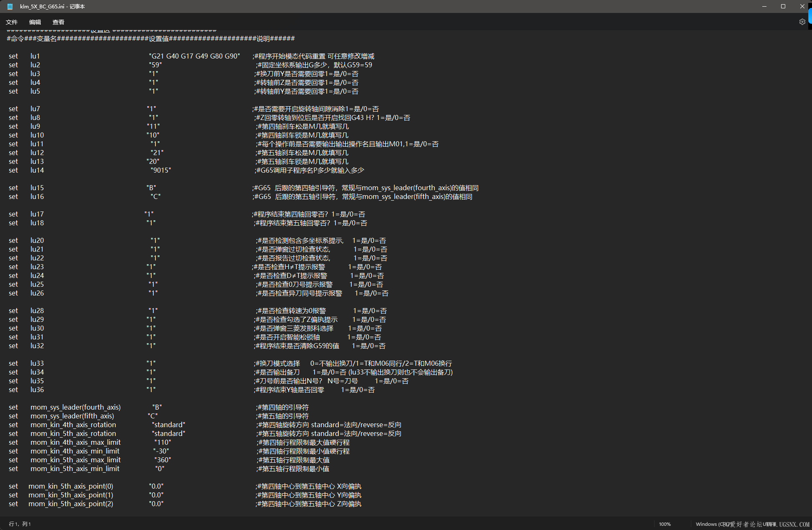This screenshot has height=530, width=812.
Task: Minimize the Notepad window
Action: click(764, 6)
